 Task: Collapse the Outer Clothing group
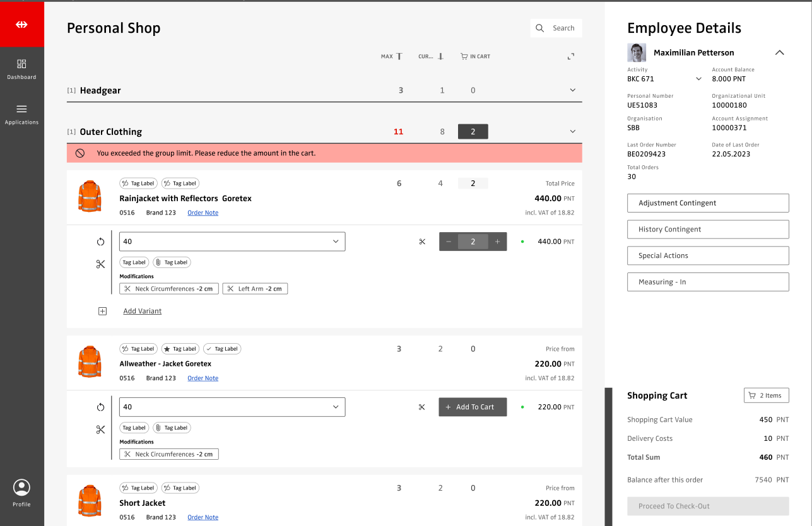[572, 132]
